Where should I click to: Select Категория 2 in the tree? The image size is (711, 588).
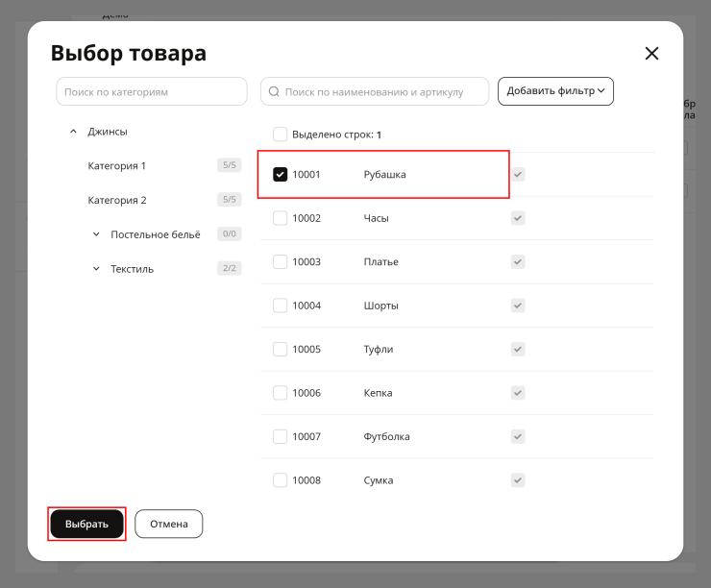click(117, 201)
